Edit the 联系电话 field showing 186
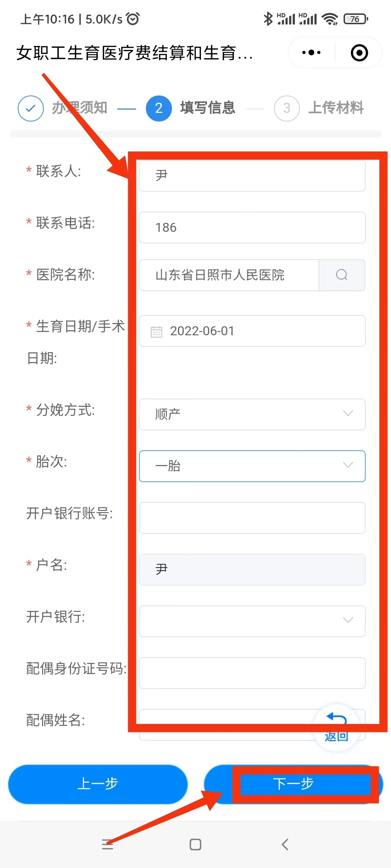 click(252, 227)
